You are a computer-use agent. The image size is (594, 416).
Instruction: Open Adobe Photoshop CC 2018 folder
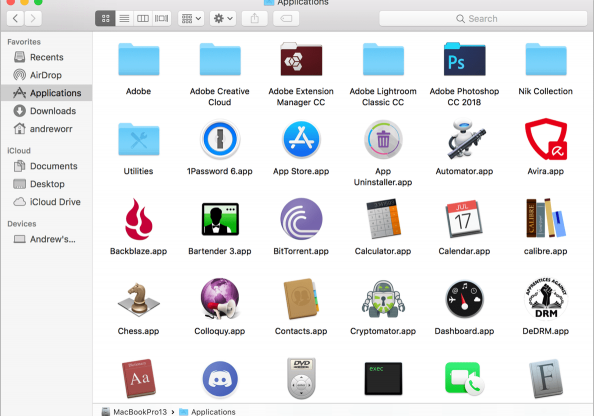[x=464, y=59]
